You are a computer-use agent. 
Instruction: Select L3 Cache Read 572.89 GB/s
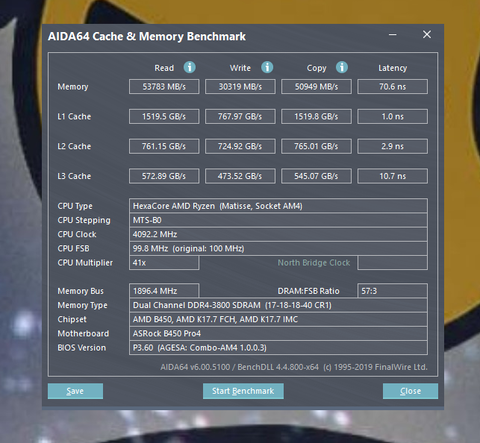pos(164,176)
